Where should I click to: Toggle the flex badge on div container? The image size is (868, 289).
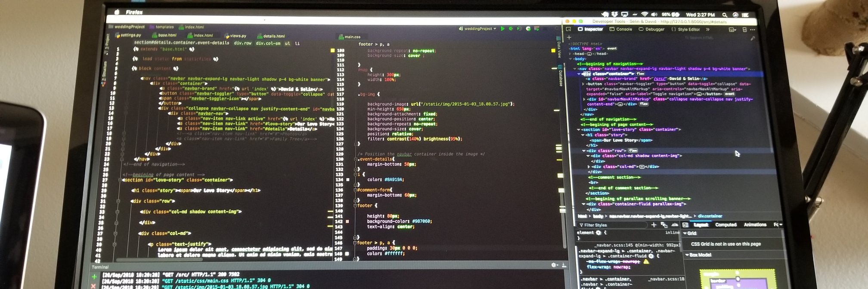pos(640,74)
